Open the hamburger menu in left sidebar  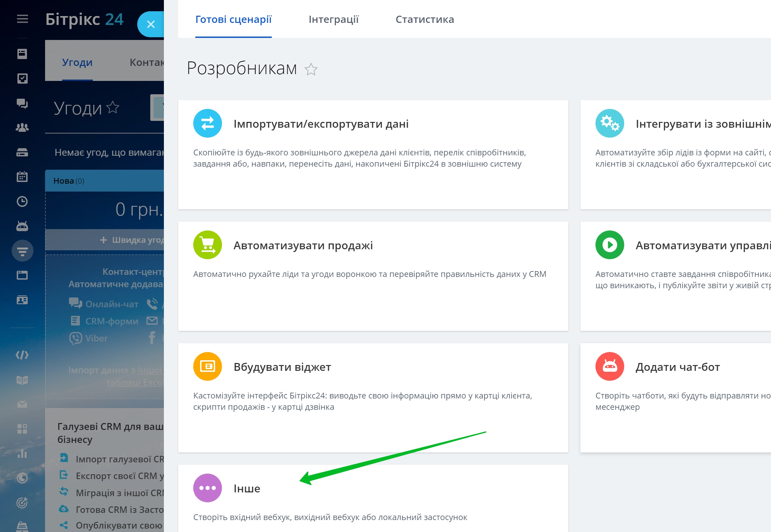point(23,19)
